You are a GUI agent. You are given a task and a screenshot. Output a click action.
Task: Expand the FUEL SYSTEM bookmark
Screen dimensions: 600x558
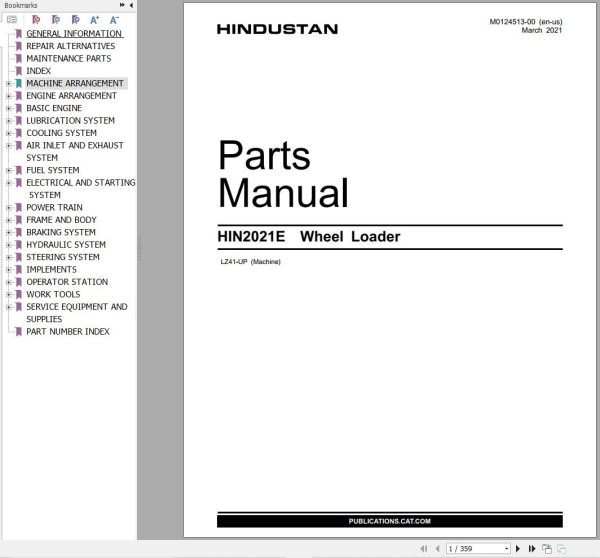tap(8, 170)
